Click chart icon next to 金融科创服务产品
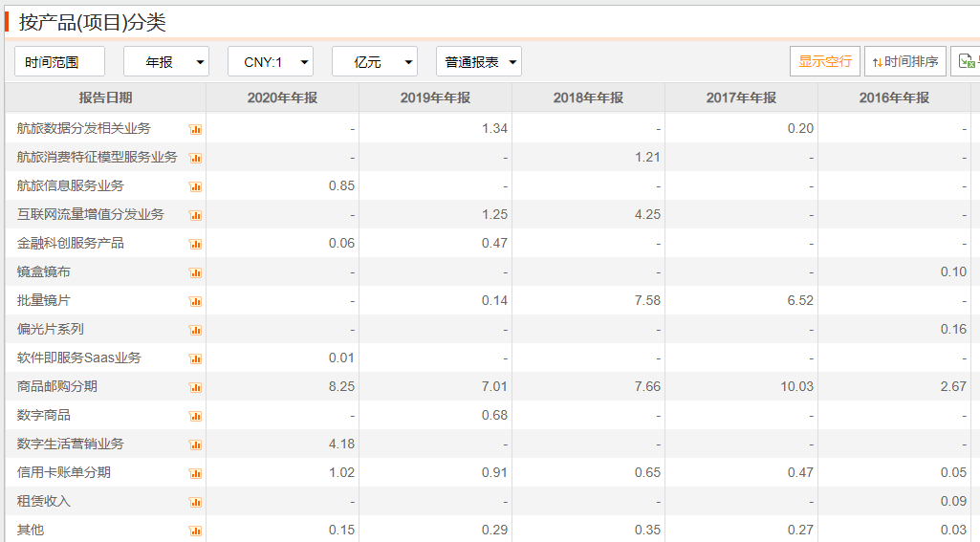This screenshot has height=542, width=980. [x=195, y=244]
